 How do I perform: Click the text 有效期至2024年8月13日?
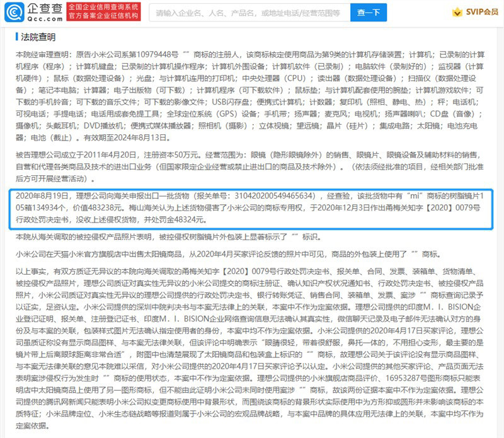coord(125,137)
